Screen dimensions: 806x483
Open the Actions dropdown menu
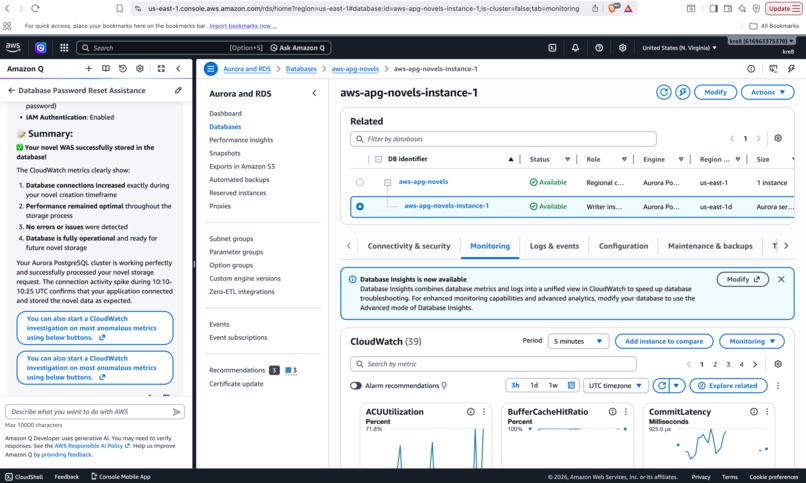coord(767,92)
